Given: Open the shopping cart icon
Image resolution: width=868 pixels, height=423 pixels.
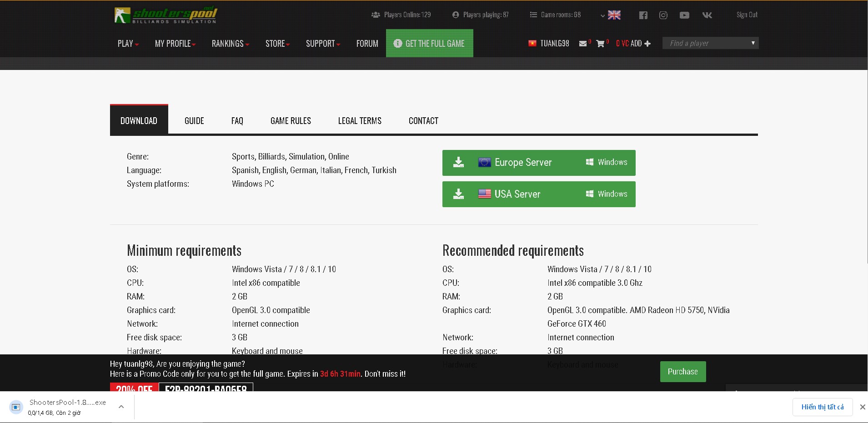Looking at the screenshot, I should pos(600,44).
